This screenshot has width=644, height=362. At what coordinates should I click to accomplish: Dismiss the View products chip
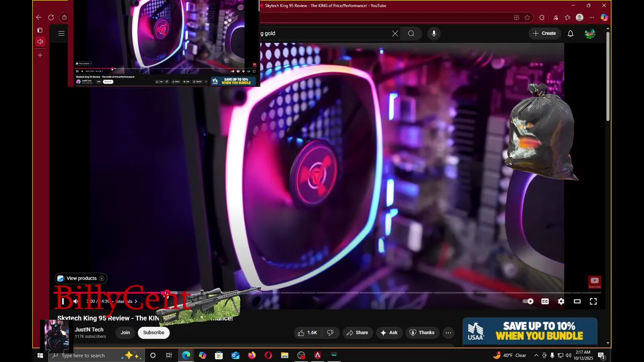pyautogui.click(x=102, y=279)
